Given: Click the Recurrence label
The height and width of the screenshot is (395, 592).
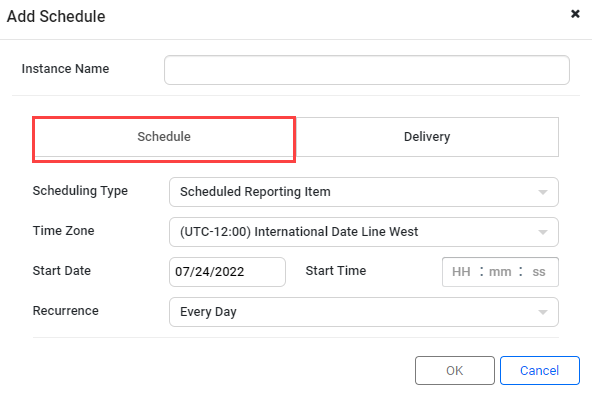Looking at the screenshot, I should tap(66, 311).
